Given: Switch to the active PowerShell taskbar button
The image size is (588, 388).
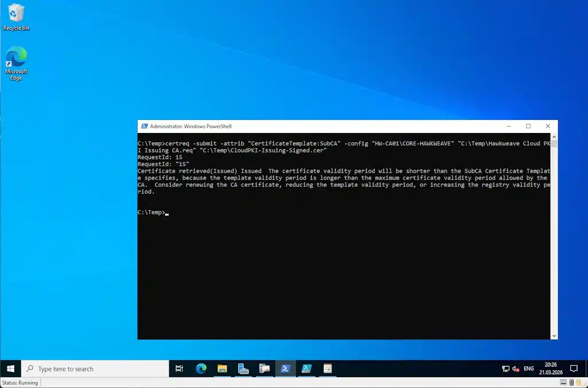Looking at the screenshot, I should pyautogui.click(x=285, y=369).
